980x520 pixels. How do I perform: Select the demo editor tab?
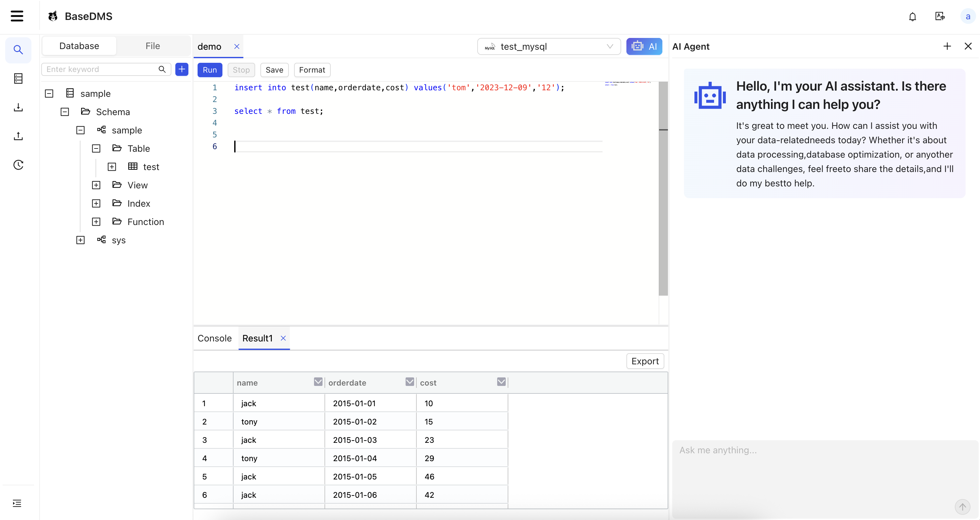pos(209,46)
